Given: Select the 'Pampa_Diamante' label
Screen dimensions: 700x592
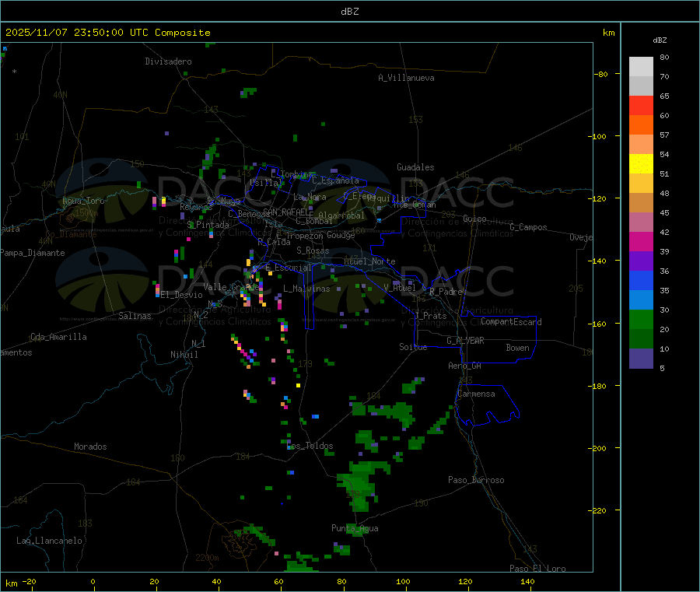Looking at the screenshot, I should pos(33,253).
